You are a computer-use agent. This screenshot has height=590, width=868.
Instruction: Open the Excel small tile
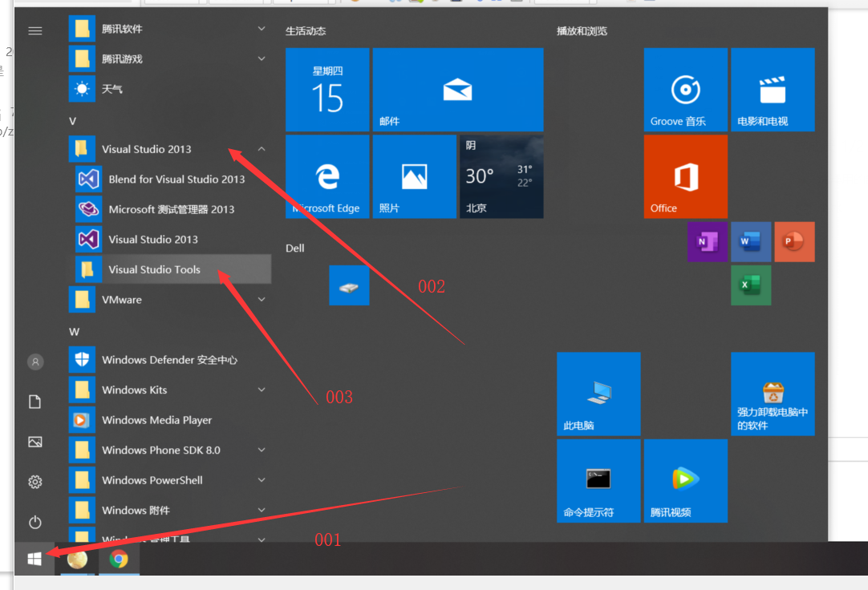click(751, 285)
